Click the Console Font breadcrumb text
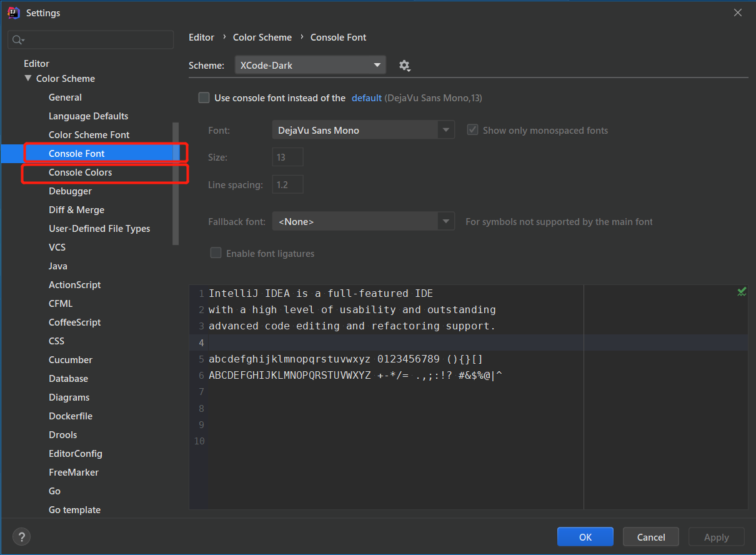The width and height of the screenshot is (756, 555). pyautogui.click(x=339, y=37)
